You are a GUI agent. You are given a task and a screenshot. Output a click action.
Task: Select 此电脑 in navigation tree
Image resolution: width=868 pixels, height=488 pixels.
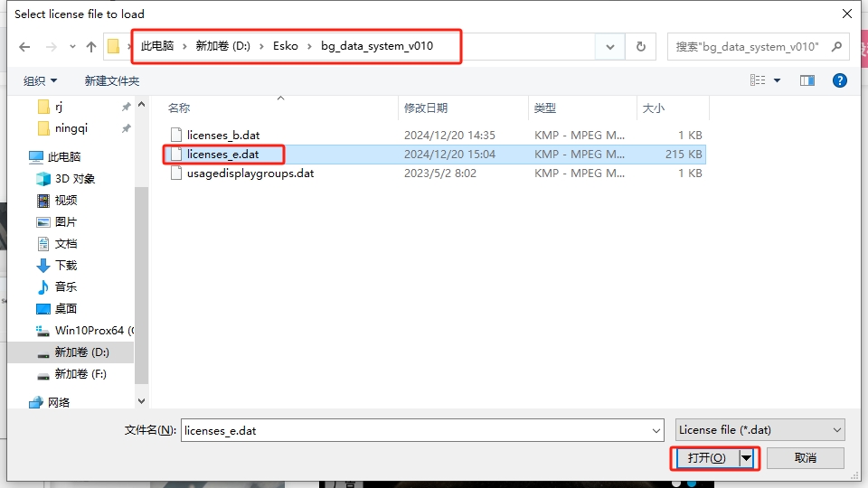63,157
